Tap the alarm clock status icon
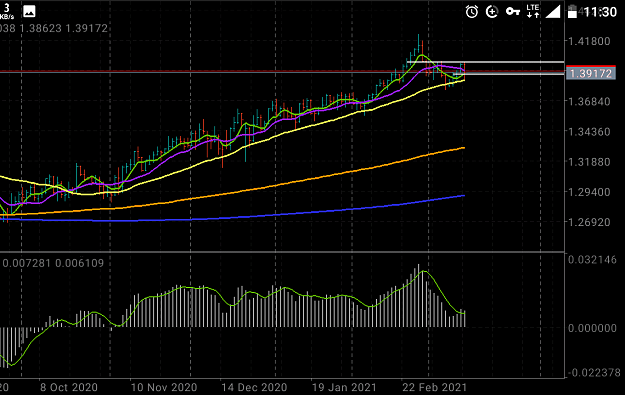Screen dimensions: 625x395 coord(472,12)
